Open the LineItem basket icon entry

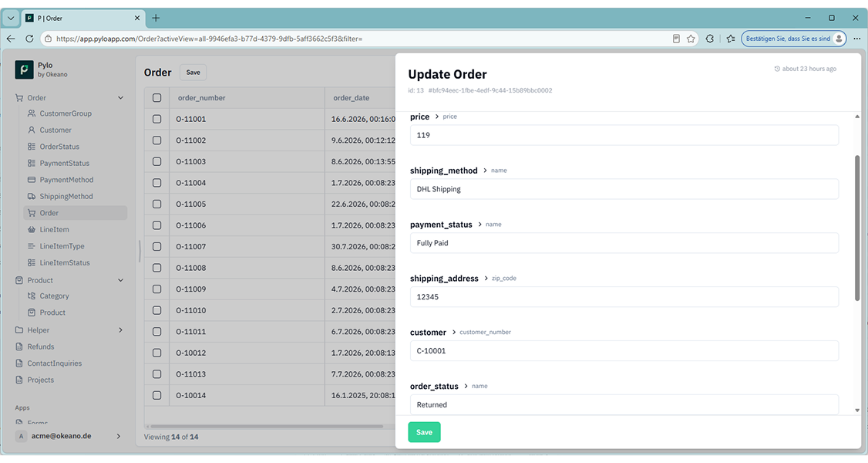[x=32, y=229]
